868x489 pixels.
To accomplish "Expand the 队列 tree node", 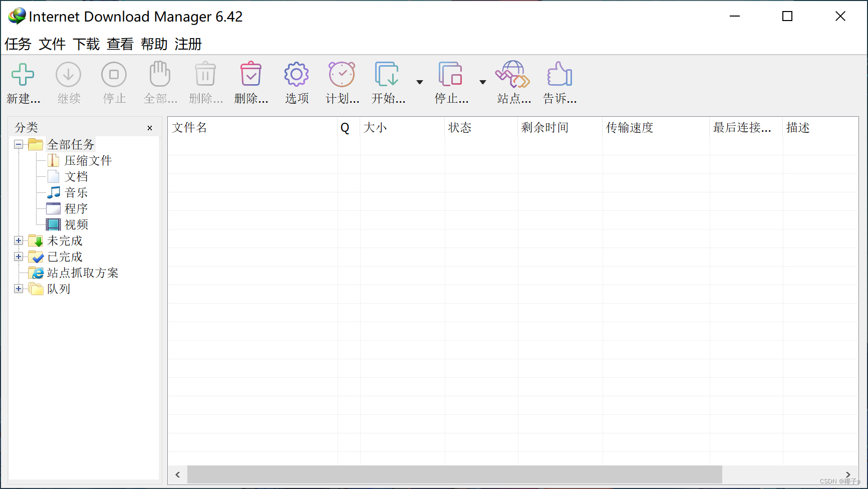I will (x=19, y=289).
